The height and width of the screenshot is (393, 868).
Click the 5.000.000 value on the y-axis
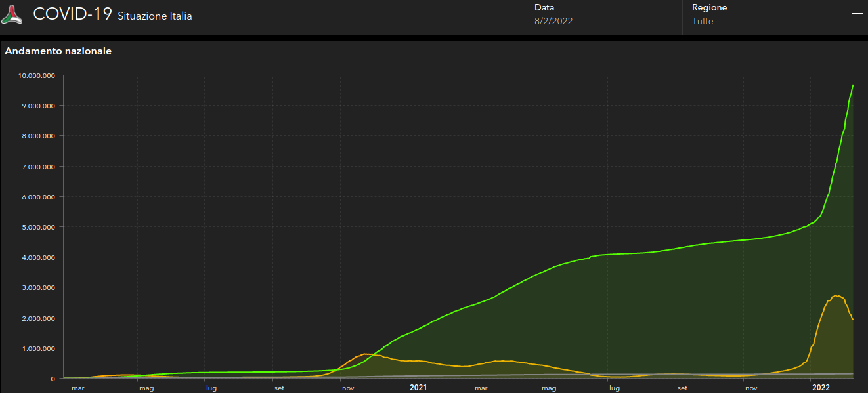(38, 227)
